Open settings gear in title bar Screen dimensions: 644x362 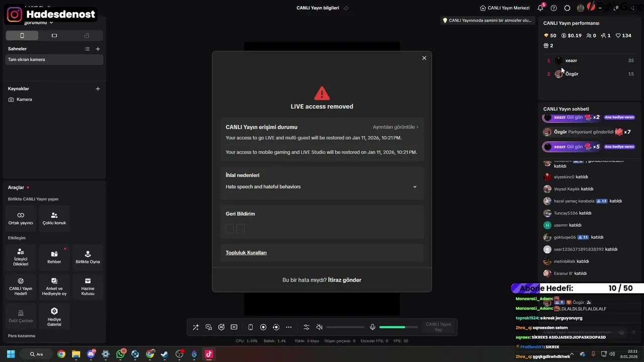pyautogui.click(x=567, y=8)
